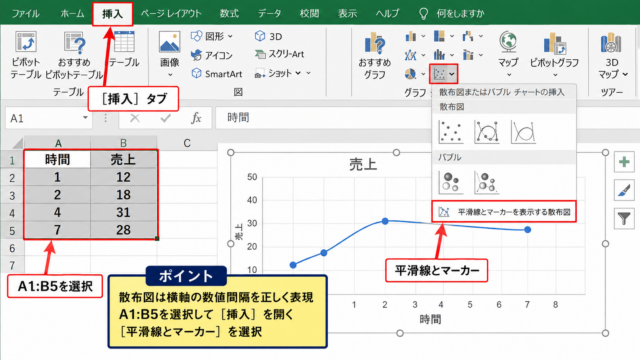Switch to the データ tab
This screenshot has height=360, width=640.
point(269,13)
